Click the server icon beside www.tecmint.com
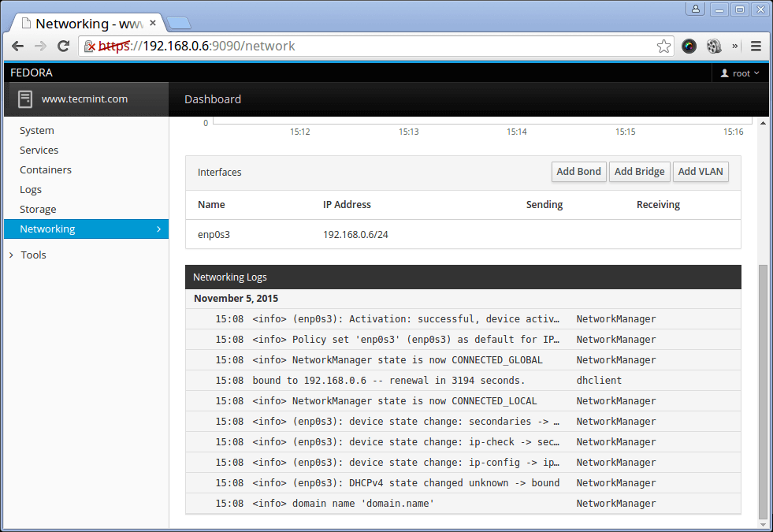 [25, 99]
